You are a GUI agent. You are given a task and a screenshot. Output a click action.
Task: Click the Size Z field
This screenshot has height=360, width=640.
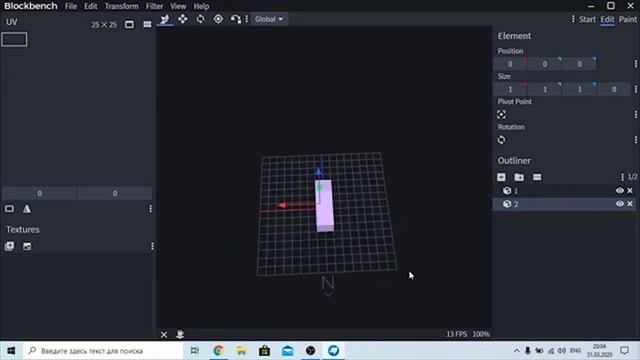580,89
